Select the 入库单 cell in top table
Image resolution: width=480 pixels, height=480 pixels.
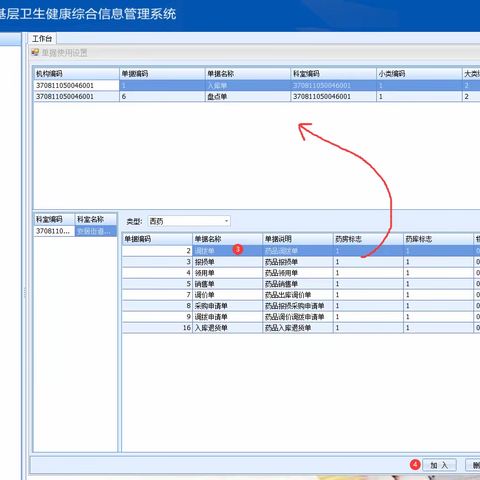248,85
